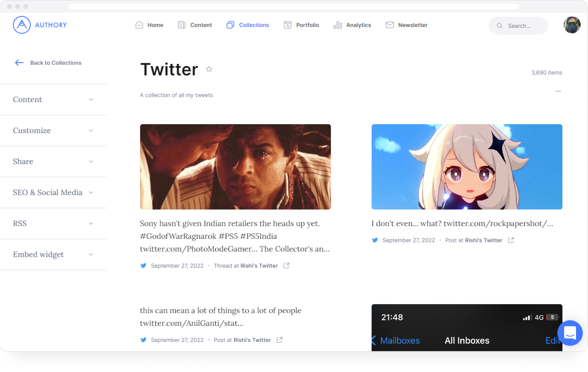Open the anime character tweet thumbnail
Image resolution: width=588 pixels, height=372 pixels.
click(467, 167)
